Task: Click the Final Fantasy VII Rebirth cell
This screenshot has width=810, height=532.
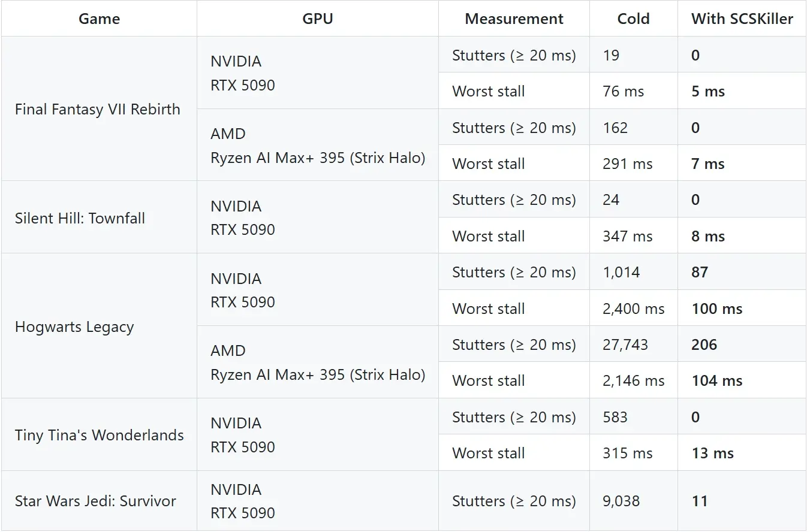Action: (x=98, y=109)
